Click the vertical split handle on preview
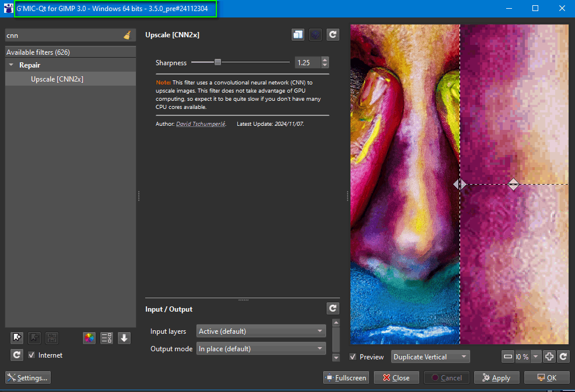The width and height of the screenshot is (575, 392). tap(460, 184)
